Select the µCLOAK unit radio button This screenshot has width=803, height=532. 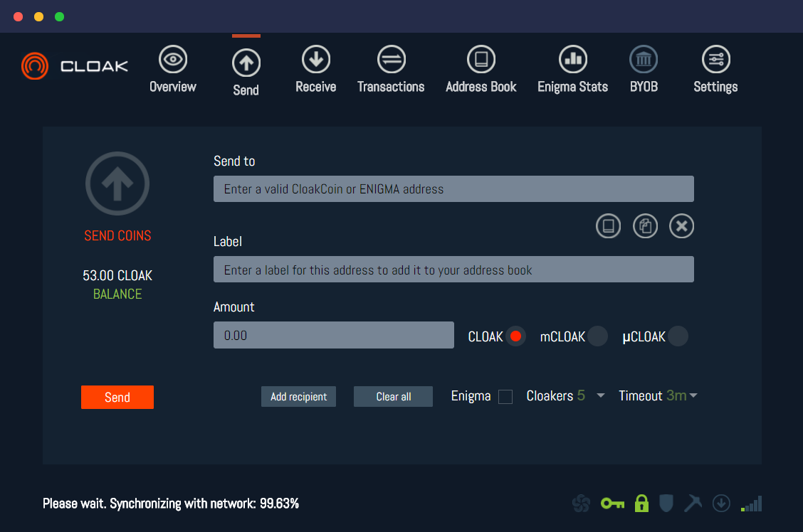tap(678, 336)
